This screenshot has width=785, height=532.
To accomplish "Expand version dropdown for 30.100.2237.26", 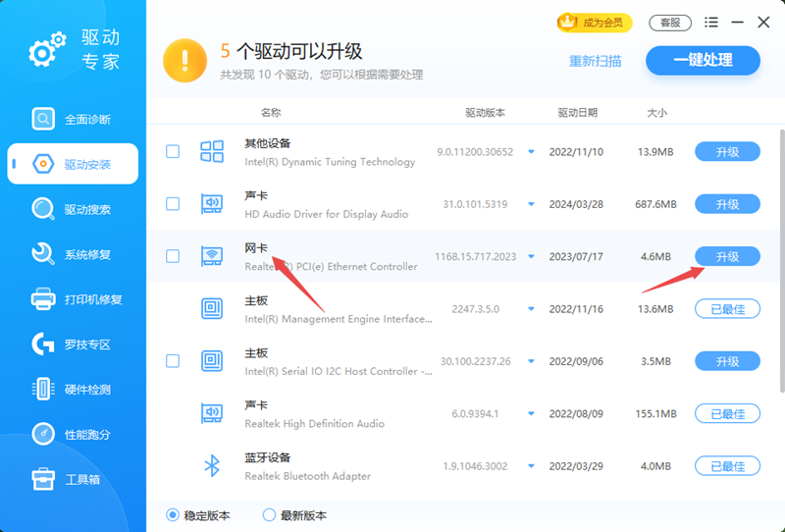I will coord(531,361).
